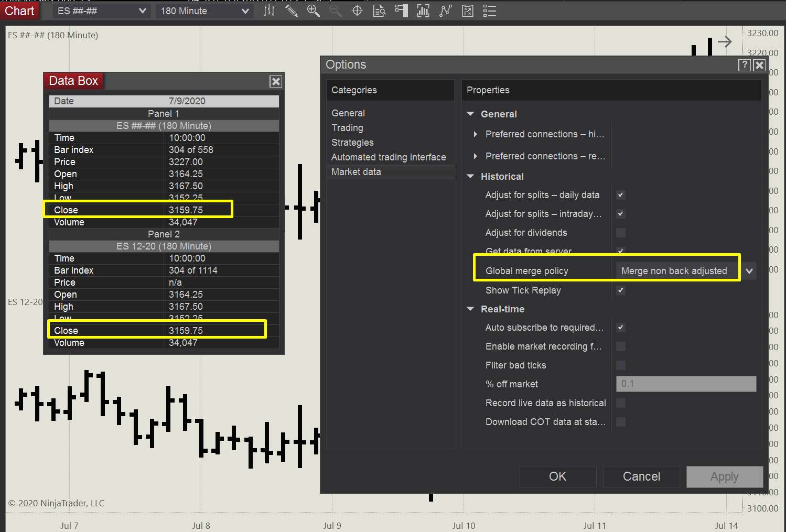Click the Price value n/a

tap(175, 283)
